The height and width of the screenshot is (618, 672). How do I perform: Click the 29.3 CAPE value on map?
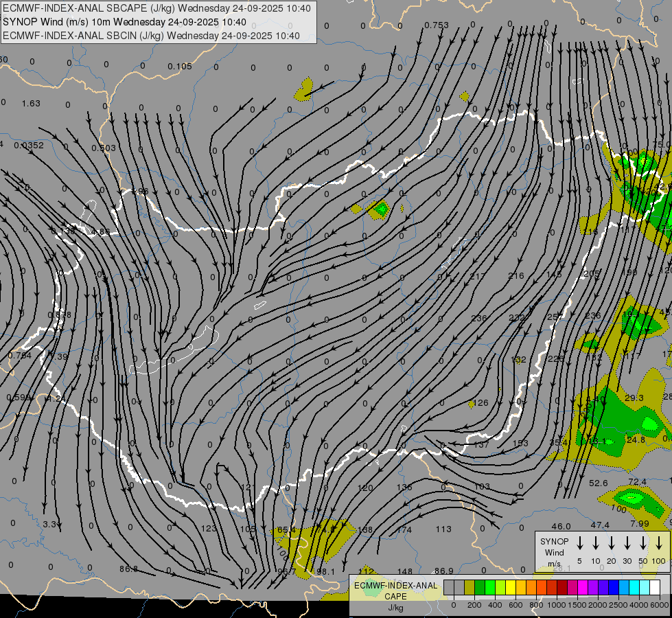(x=634, y=398)
